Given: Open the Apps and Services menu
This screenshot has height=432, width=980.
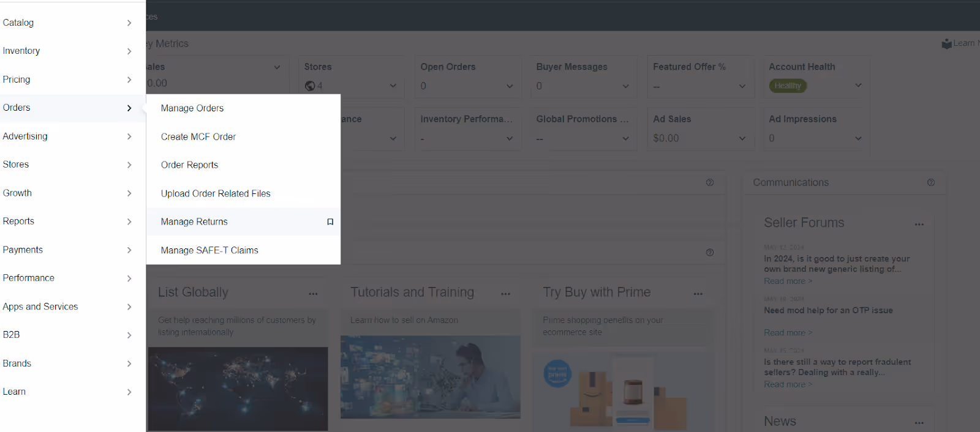Looking at the screenshot, I should 67,307.
